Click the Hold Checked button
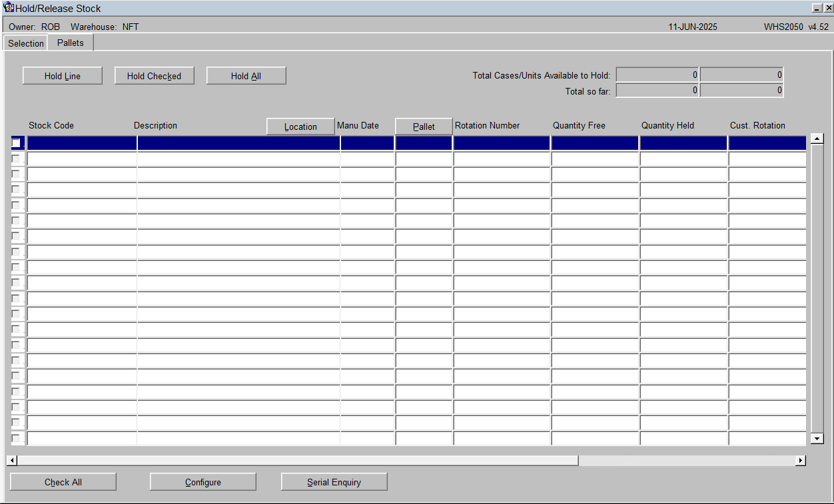This screenshot has width=834, height=504. pos(154,76)
